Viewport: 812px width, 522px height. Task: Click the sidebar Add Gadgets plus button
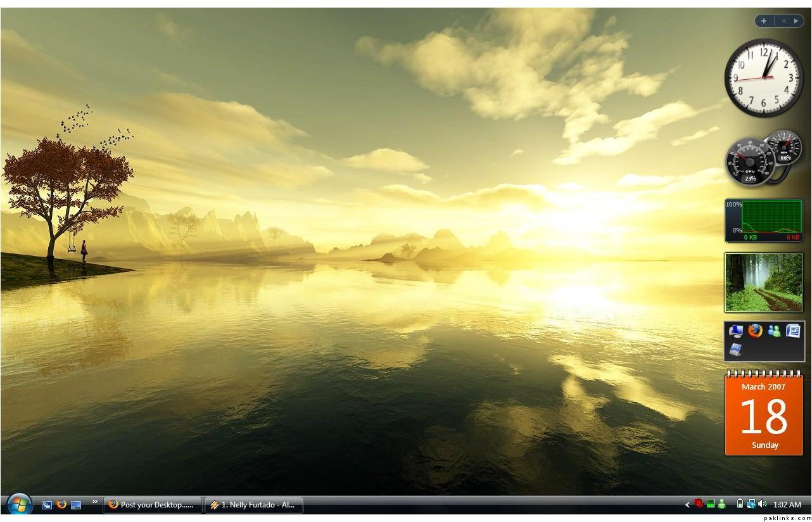coord(764,21)
